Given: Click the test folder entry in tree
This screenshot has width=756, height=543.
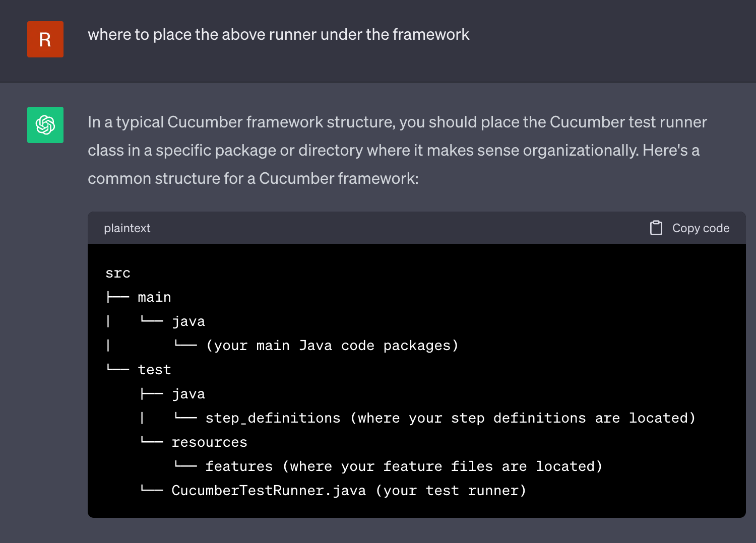Looking at the screenshot, I should 154,370.
